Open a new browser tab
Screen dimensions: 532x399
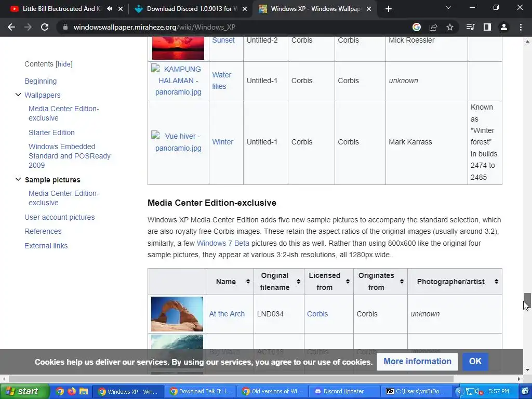389,9
